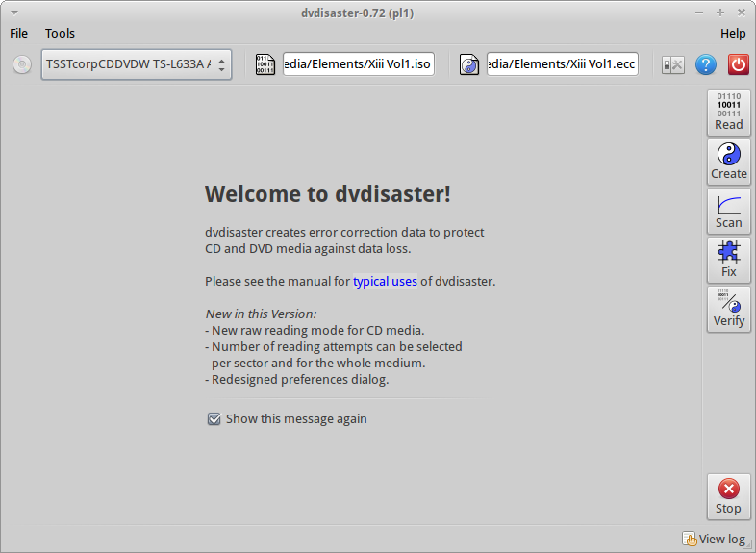
Task: Click the Xiii Vol1.iso image path field
Action: point(358,64)
